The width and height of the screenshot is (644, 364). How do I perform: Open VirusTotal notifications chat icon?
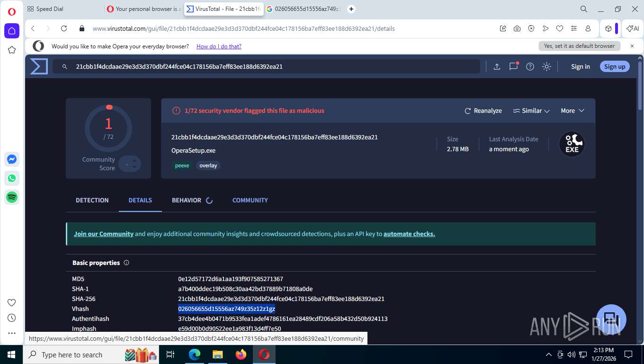point(513,66)
